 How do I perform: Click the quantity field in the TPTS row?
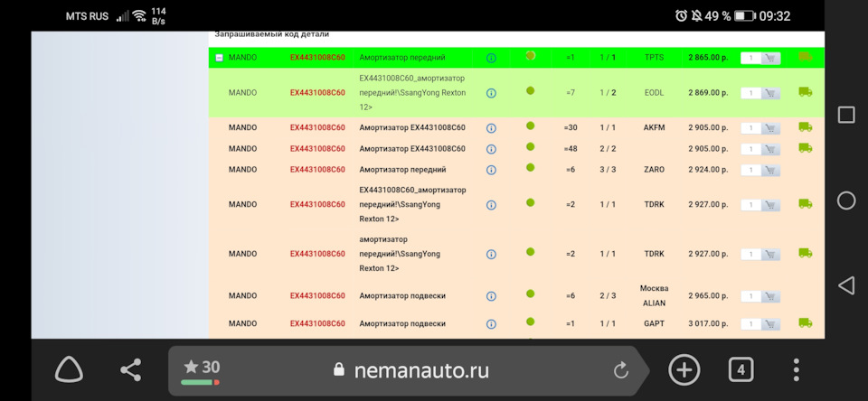pyautogui.click(x=750, y=58)
